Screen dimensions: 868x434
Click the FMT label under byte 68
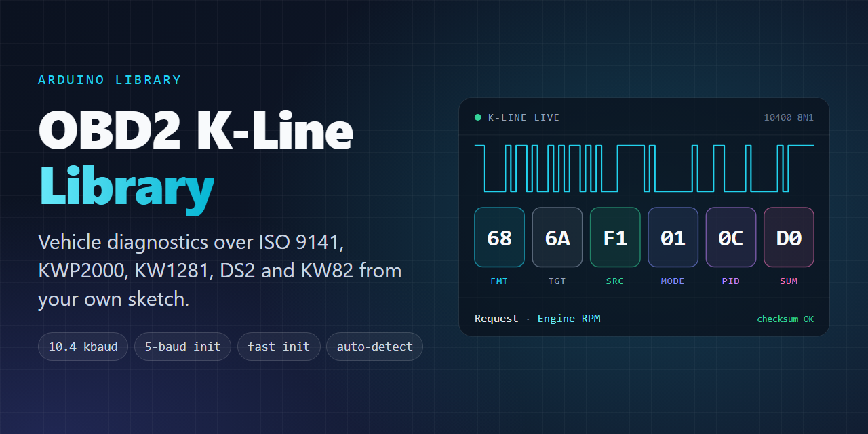[x=499, y=281]
